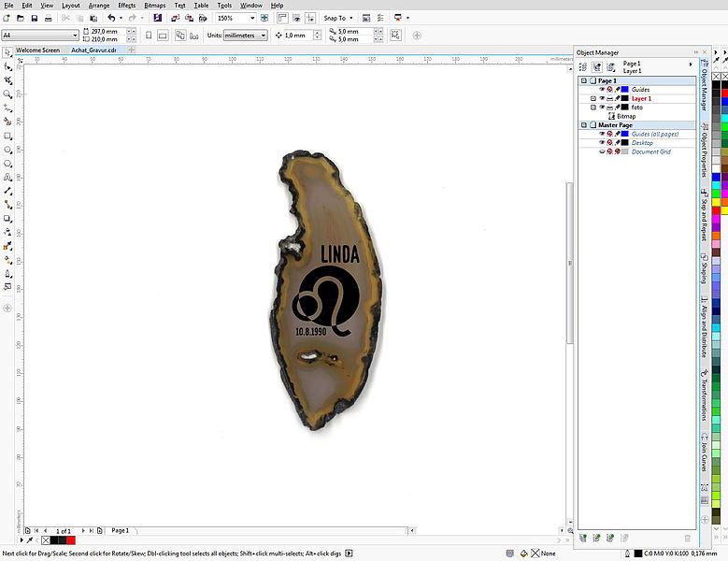Select the Pick tool in the toolbox
The height and width of the screenshot is (561, 728).
(x=7, y=52)
